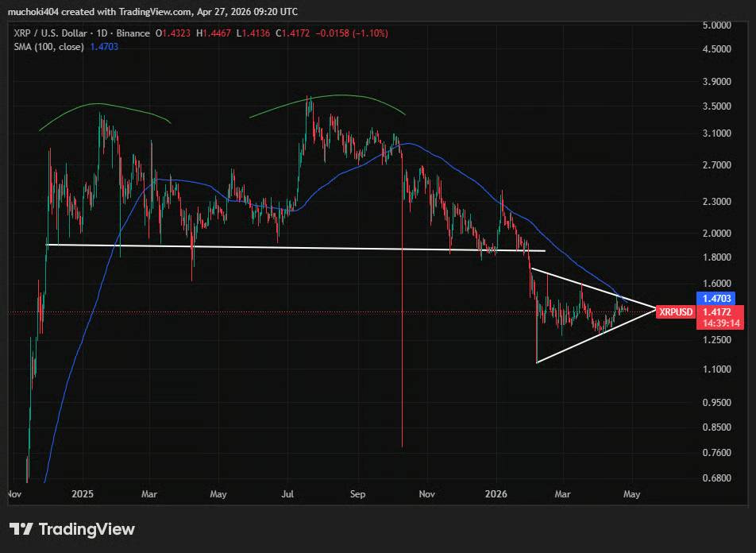Click the TradingView logo at bottom left
This screenshot has height=553, width=756.
click(x=71, y=528)
